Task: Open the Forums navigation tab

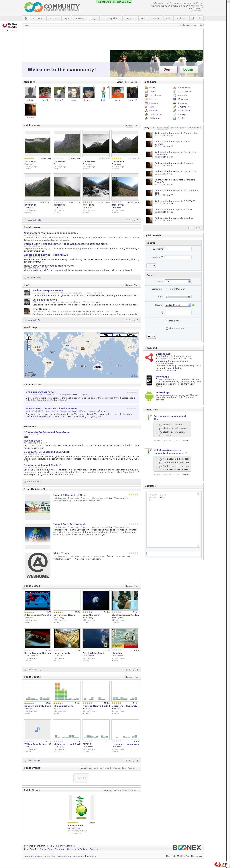Action: (80, 19)
